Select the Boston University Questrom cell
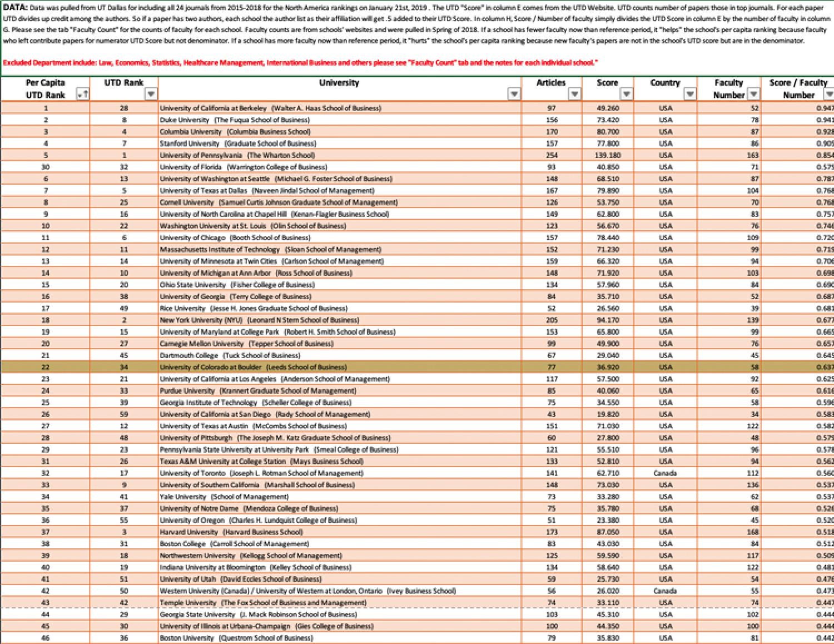This screenshot has width=834, height=644. (x=340, y=638)
